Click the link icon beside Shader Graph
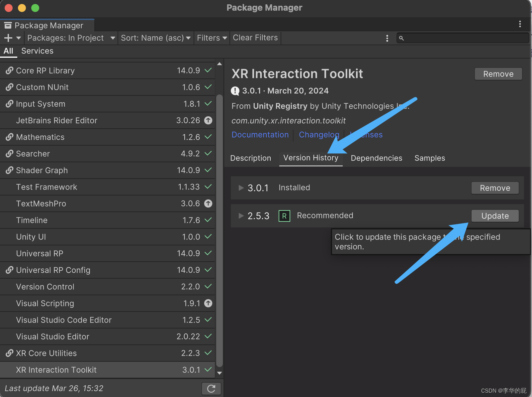Screen dimensions: 532x397 9,170
